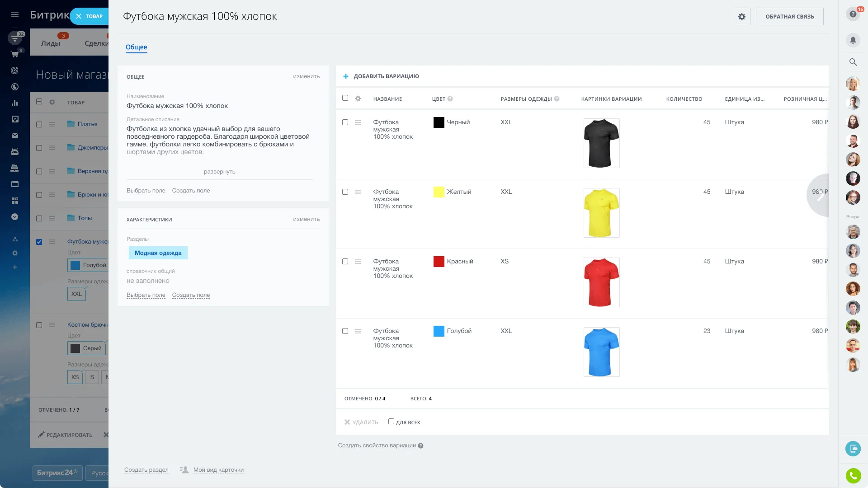
Task: Open the help question mark icon
Action: coord(853,14)
